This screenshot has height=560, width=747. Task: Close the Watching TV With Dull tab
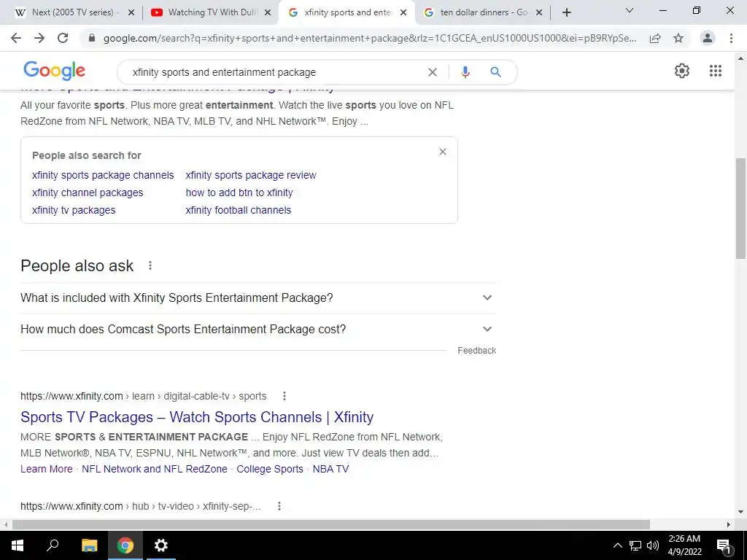(x=268, y=13)
